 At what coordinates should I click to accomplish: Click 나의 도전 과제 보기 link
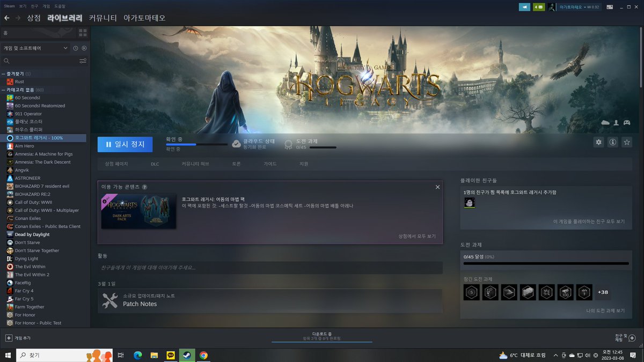605,311
